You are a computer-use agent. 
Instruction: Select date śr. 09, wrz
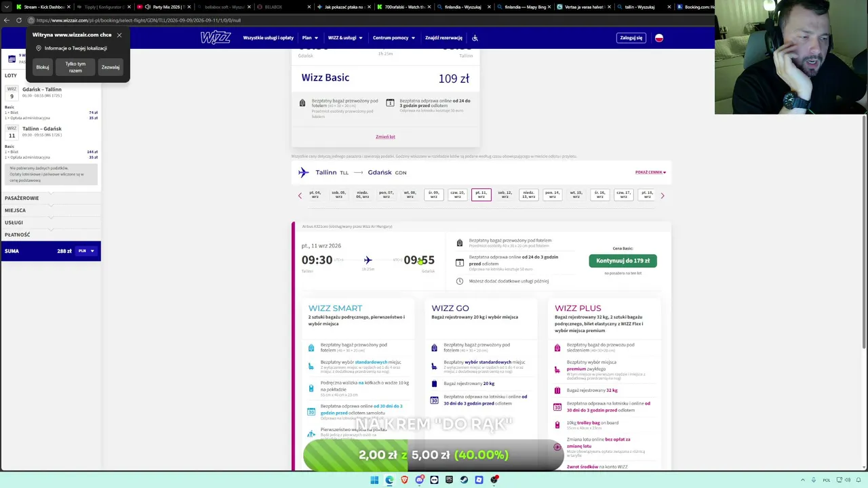[433, 195]
